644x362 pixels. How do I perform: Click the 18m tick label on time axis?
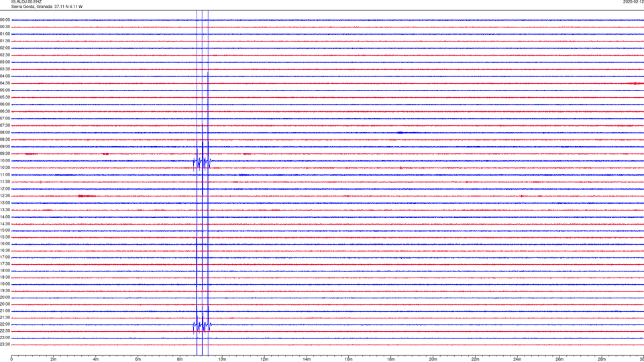tap(391, 359)
